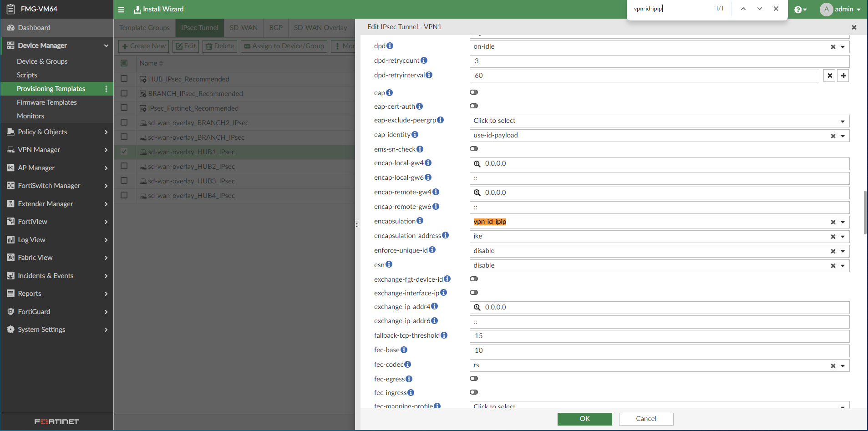868x431 pixels.
Task: Switch to the BGP tab
Action: [275, 27]
